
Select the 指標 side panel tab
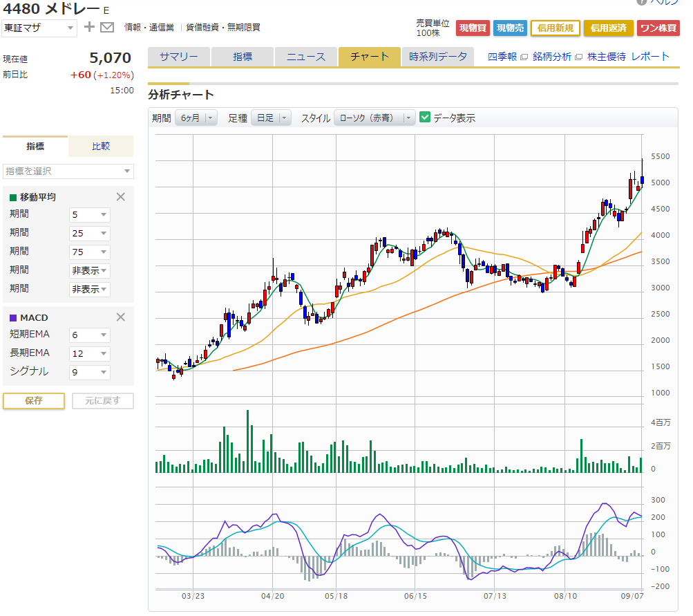(35, 147)
